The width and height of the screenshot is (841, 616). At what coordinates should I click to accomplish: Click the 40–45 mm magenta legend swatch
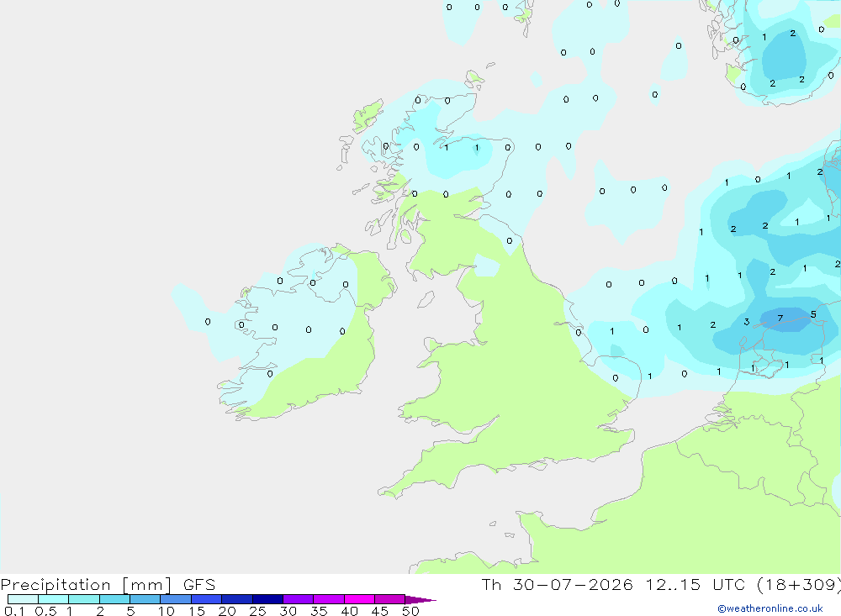tap(359, 599)
